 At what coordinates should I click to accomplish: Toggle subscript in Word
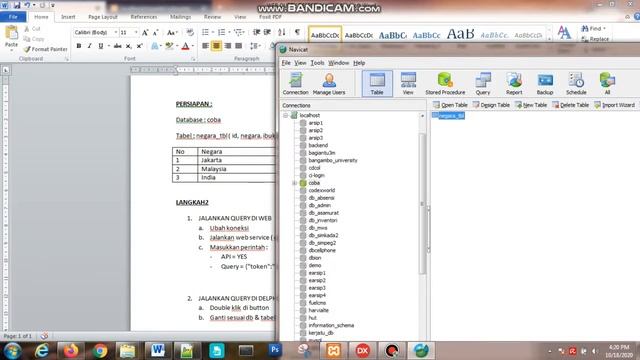coord(129,46)
